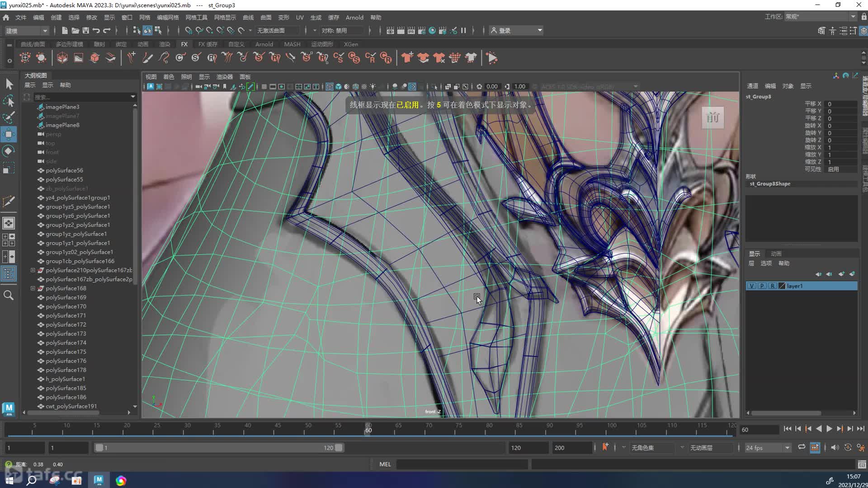Screen dimensions: 868x488
Task: Activate the Move tool in toolbox
Action: (x=9, y=134)
